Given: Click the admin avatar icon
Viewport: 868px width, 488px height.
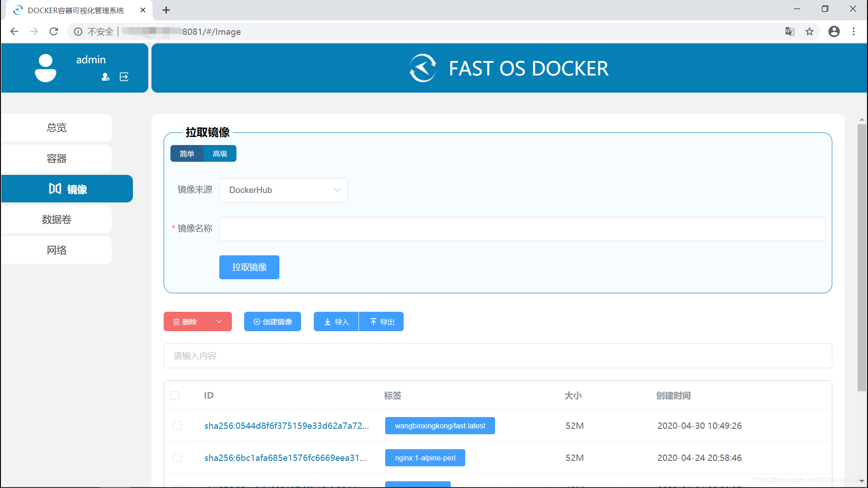Looking at the screenshot, I should click(46, 68).
